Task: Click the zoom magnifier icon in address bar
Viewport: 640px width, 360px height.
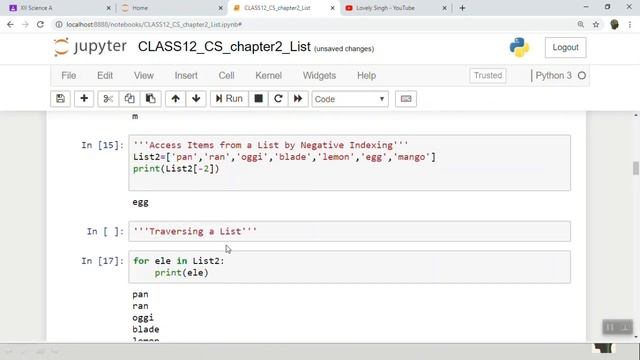Action: point(580,24)
